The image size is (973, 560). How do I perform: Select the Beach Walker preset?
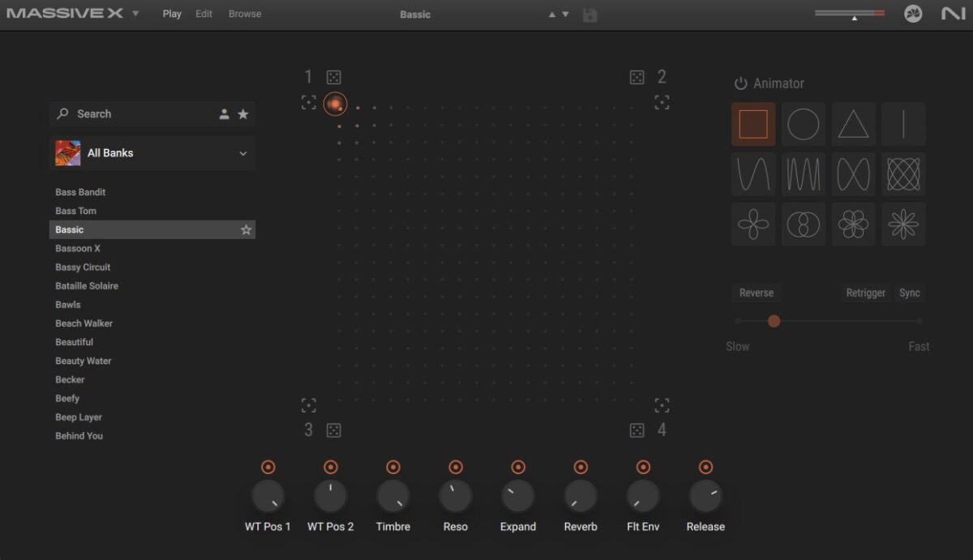click(84, 323)
